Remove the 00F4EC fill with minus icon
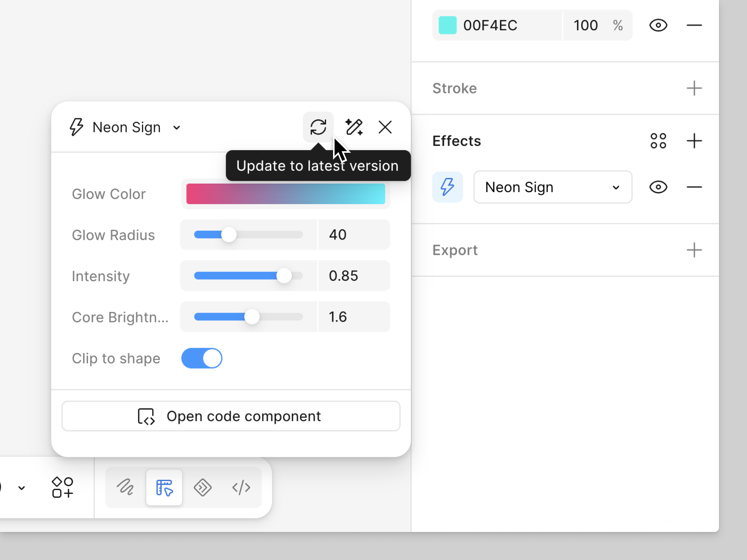 [x=694, y=25]
